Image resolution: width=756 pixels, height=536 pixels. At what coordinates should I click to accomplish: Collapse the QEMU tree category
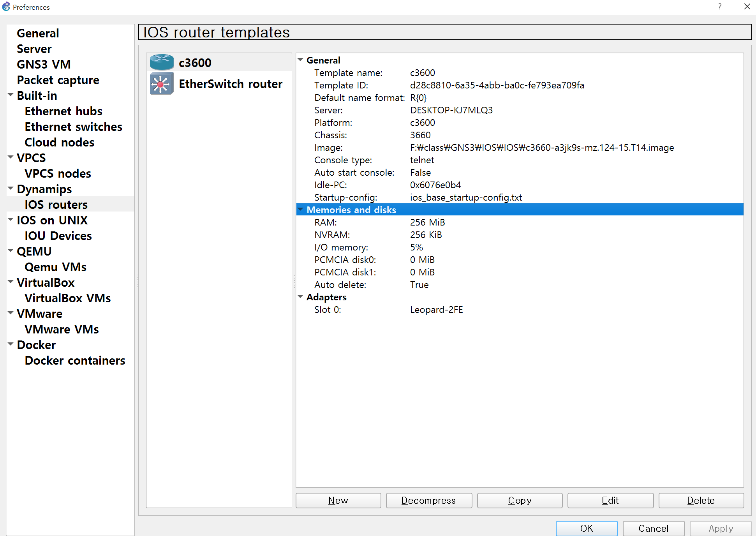click(x=11, y=251)
